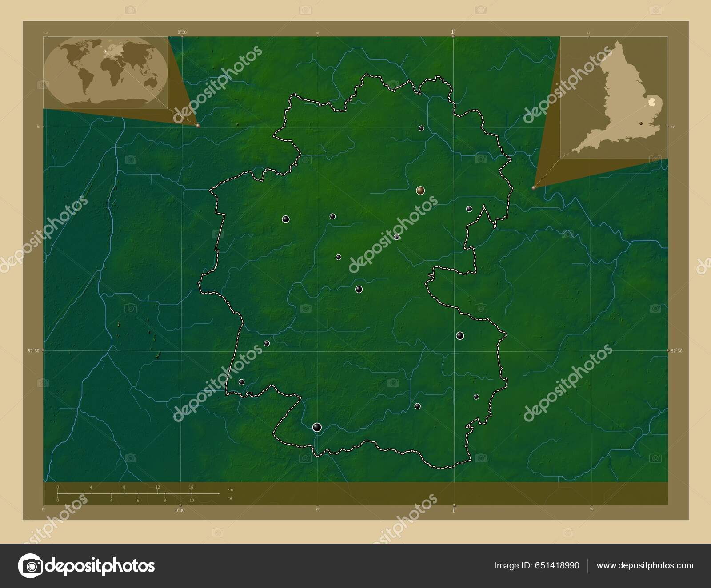The image size is (711, 588).
Task: Click the settlement marker below map center
Action: click(x=359, y=288)
